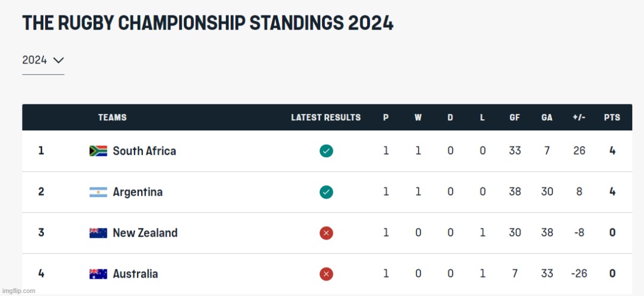Image resolution: width=644 pixels, height=296 pixels.
Task: Click the GF column header
Action: click(515, 117)
